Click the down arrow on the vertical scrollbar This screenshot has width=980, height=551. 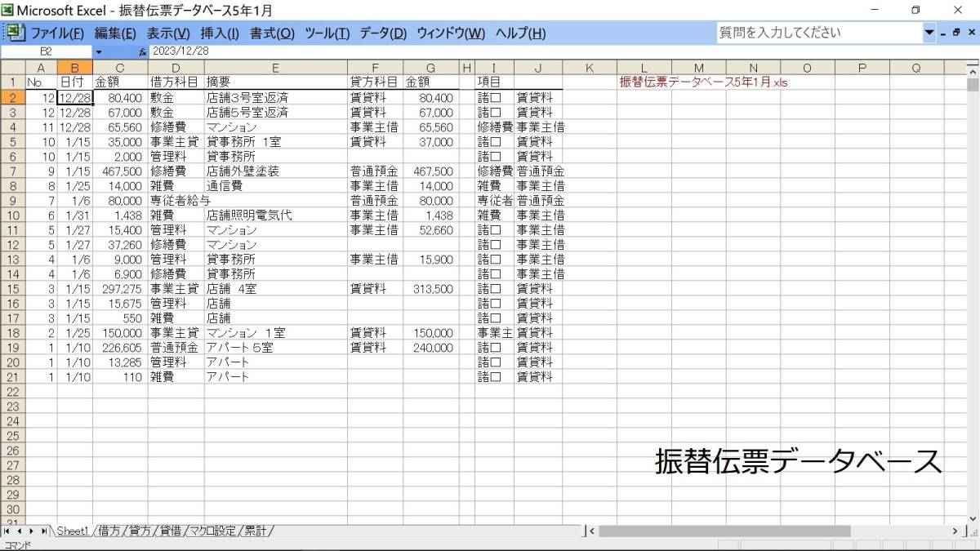point(973,518)
